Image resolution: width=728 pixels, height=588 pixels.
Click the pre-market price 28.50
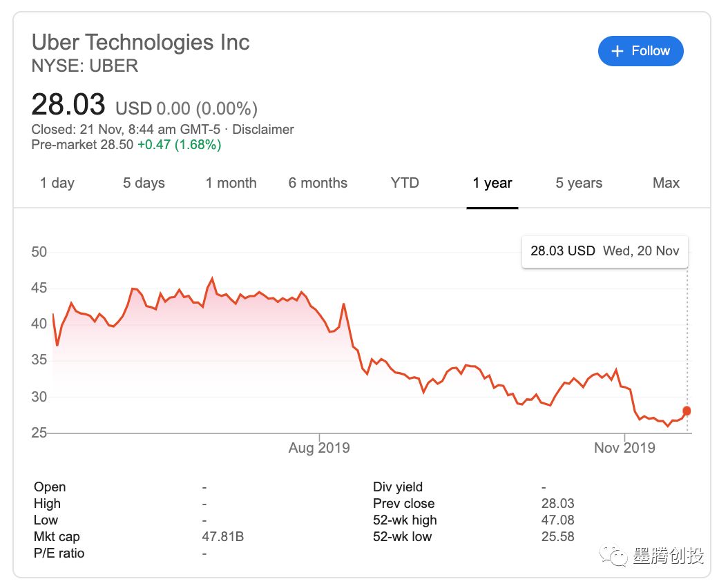(115, 145)
